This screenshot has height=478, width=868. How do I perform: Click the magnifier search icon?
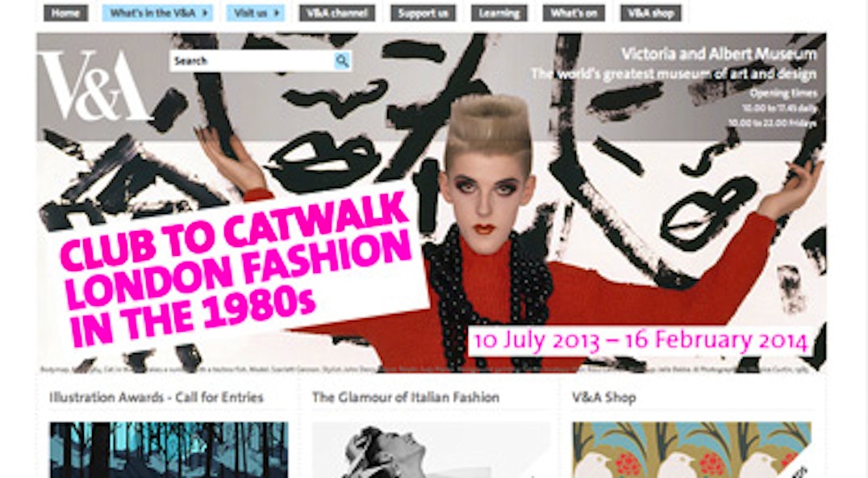[x=342, y=61]
